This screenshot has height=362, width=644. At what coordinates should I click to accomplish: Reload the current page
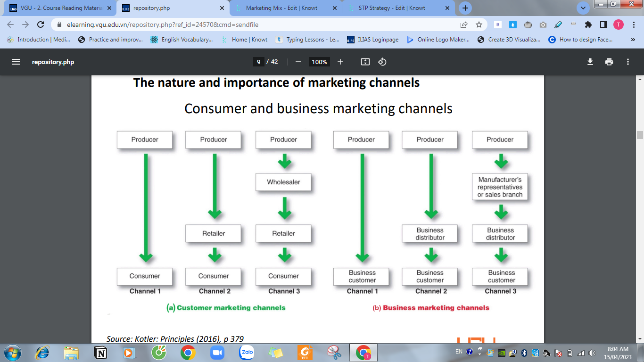coord(41,25)
